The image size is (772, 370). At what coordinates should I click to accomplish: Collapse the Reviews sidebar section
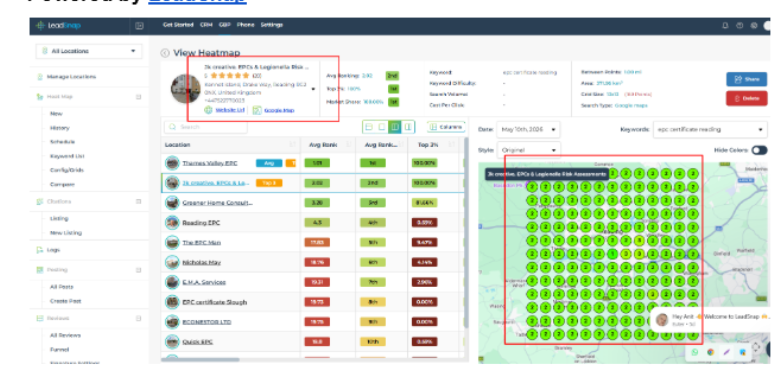[138, 318]
